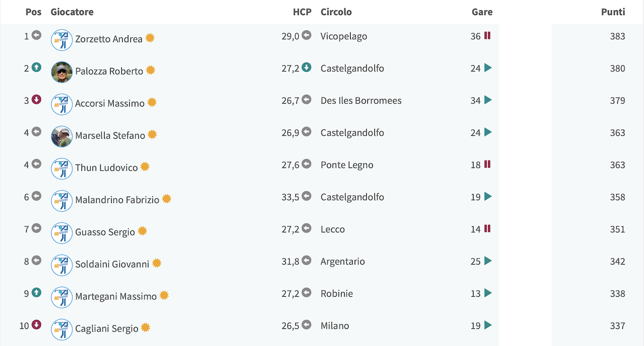Click the sun badge beside Thun Ludovico
Viewport: 644px width, 346px height.
point(145,166)
